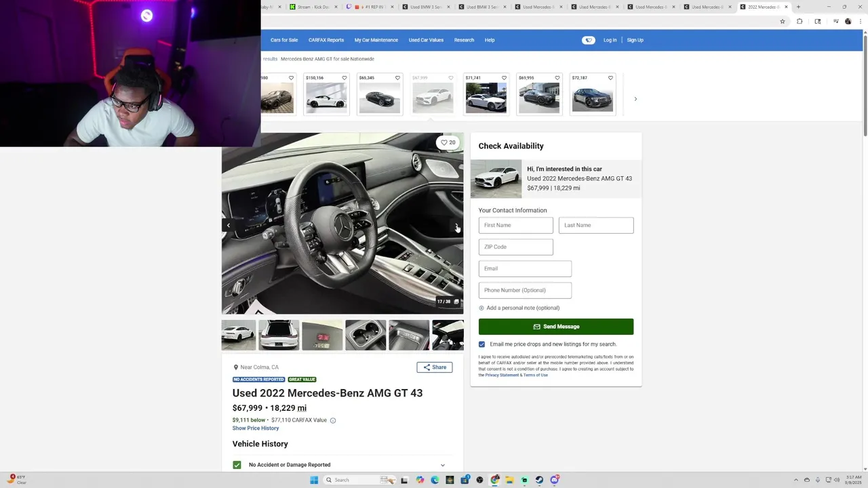The image size is (868, 488).
Task: Open Show Price History link
Action: point(256,428)
